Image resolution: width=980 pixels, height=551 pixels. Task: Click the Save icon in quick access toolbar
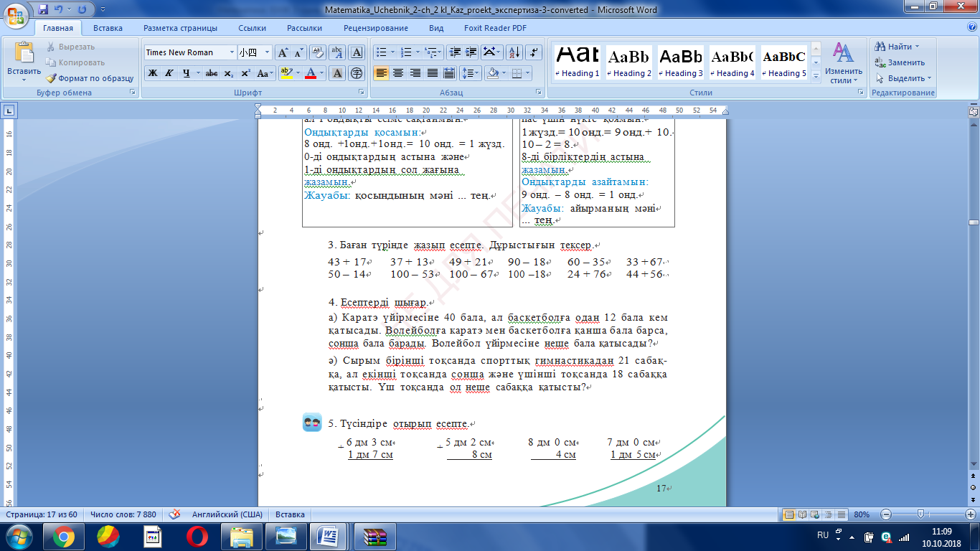coord(44,10)
